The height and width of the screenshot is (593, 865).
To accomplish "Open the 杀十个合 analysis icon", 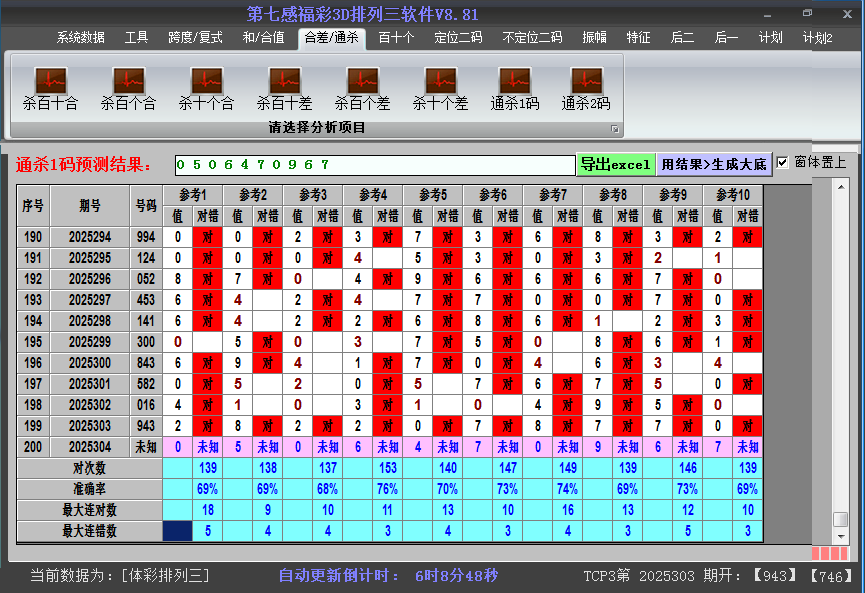I will pyautogui.click(x=206, y=82).
